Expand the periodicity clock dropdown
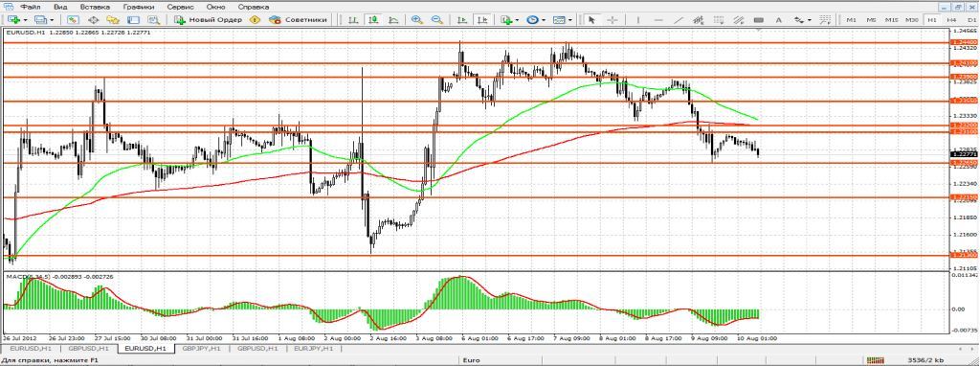Screen dimensions: 980x366 tap(544, 20)
